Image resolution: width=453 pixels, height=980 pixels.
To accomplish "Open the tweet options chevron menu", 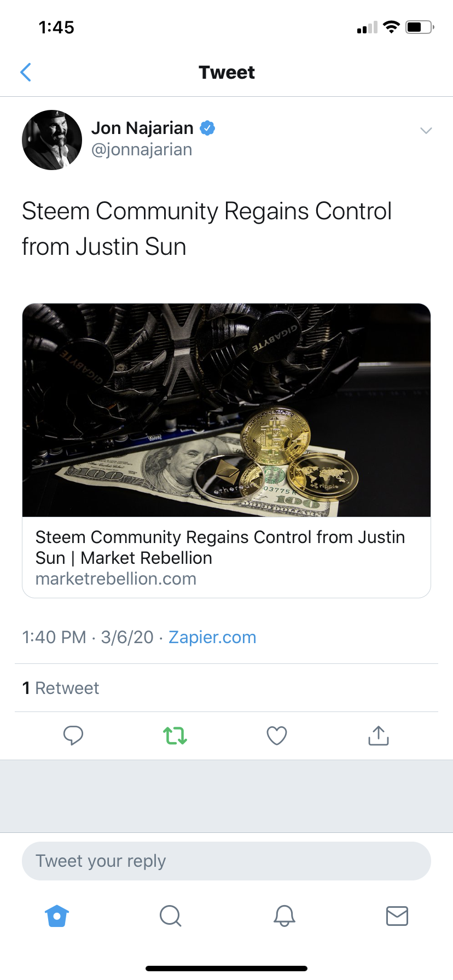I will click(x=426, y=130).
